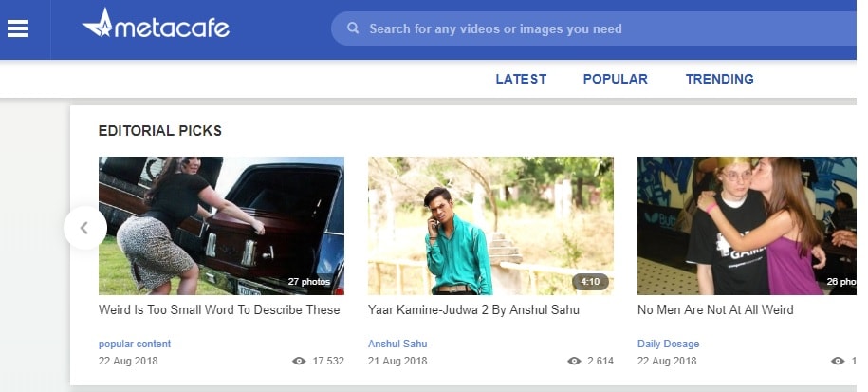This screenshot has height=392, width=868.
Task: Open "No Men Are Not At All Weird"
Action: pyautogui.click(x=715, y=310)
